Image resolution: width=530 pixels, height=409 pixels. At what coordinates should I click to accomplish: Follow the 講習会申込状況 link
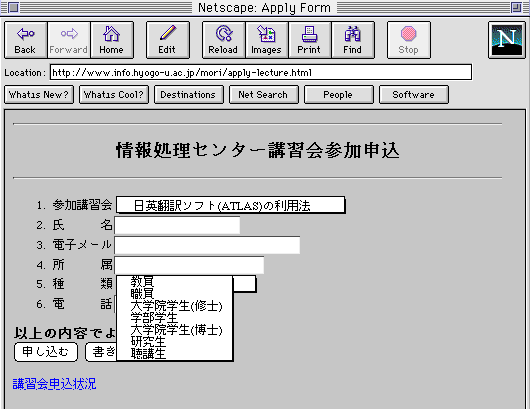[x=54, y=384]
